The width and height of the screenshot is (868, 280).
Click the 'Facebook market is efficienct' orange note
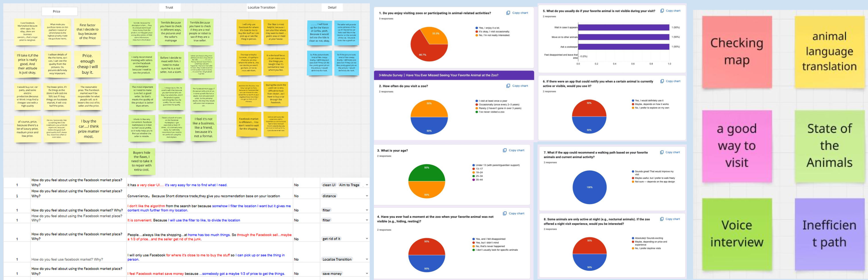point(249,124)
